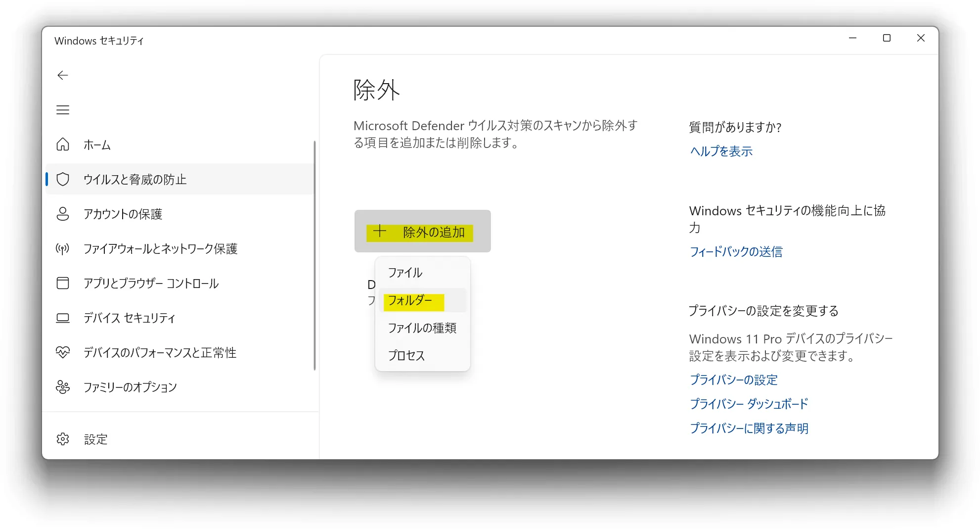Click the 質問がありますか? heading

tap(735, 128)
